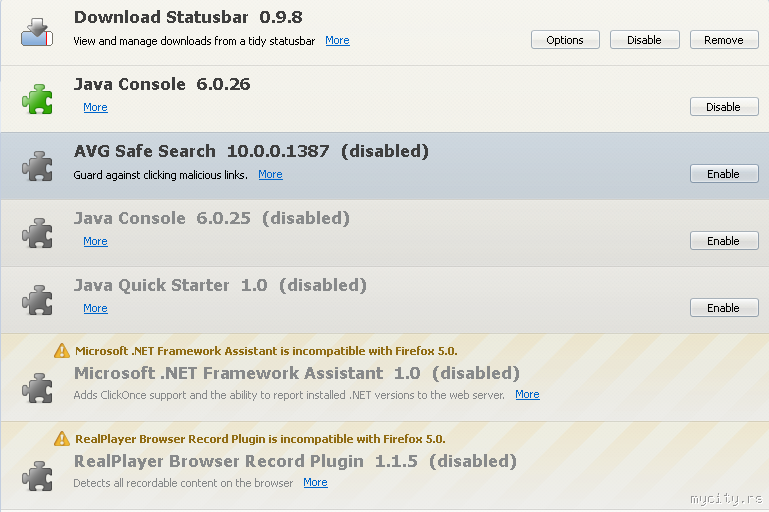Open the More link for Download Statusbar
Screen dimensions: 769x512
point(337,40)
